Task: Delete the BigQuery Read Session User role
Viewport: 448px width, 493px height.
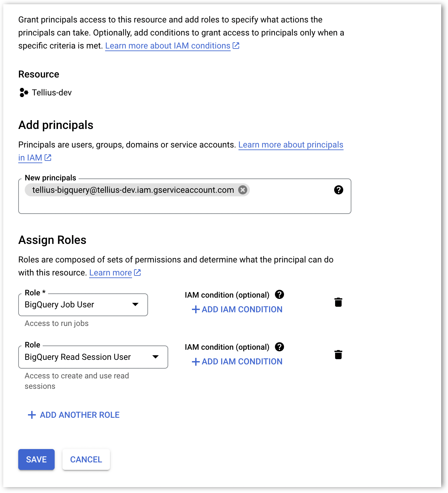Action: [x=338, y=355]
